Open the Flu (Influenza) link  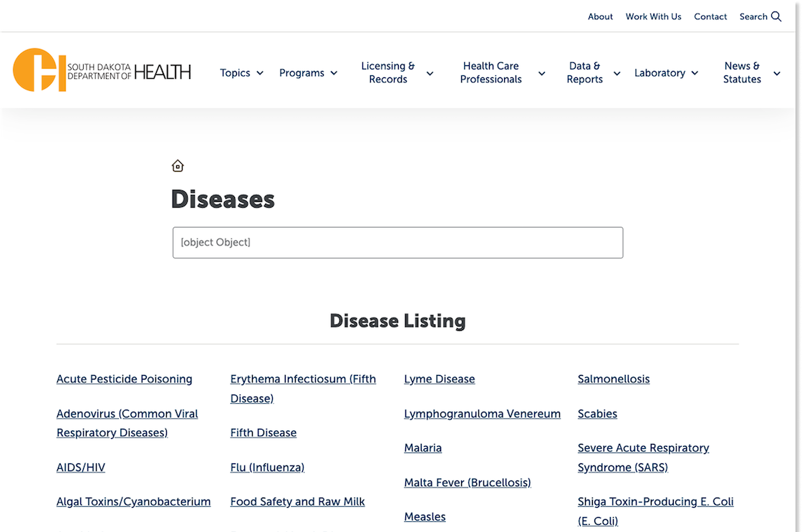268,468
